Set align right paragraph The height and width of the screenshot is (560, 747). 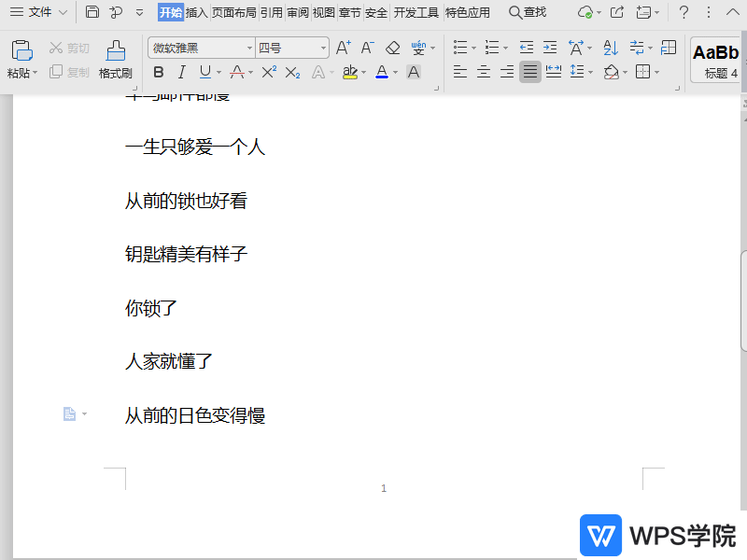[x=506, y=72]
